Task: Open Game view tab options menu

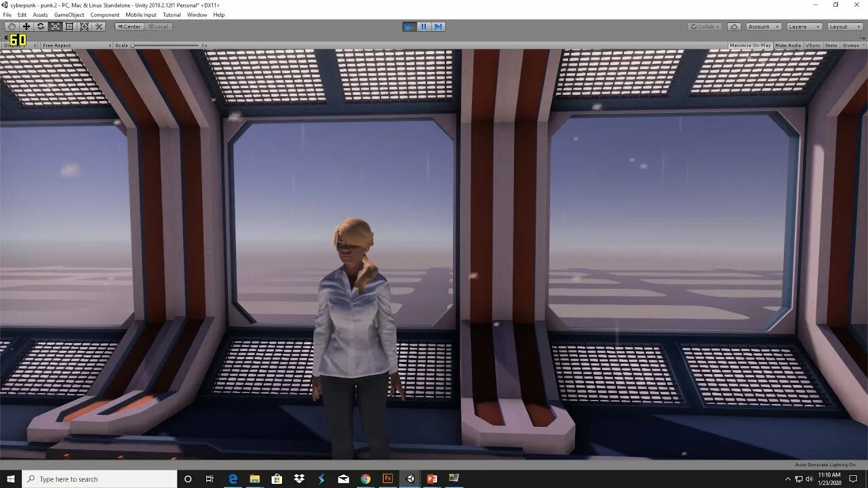Action: pyautogui.click(x=863, y=38)
